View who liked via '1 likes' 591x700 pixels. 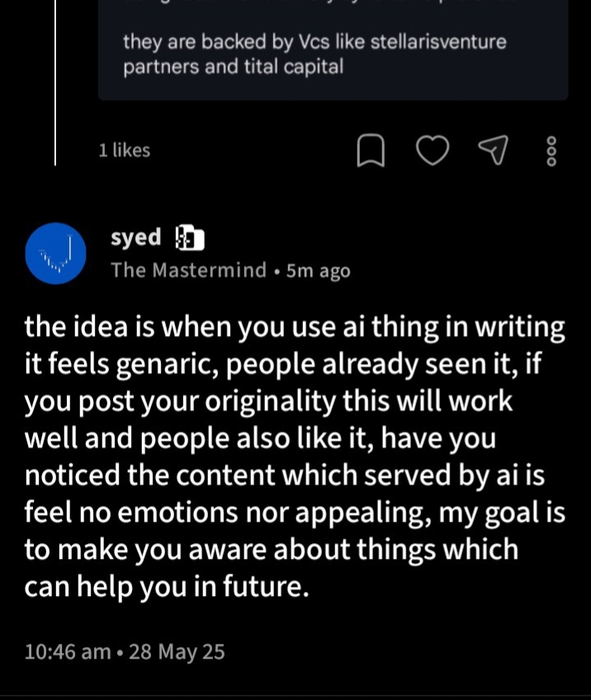click(x=124, y=150)
